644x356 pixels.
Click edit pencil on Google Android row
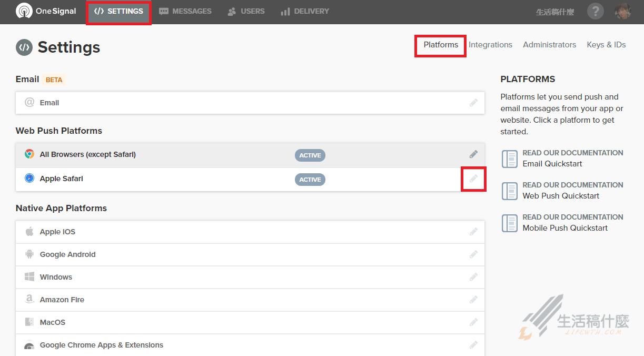473,254
